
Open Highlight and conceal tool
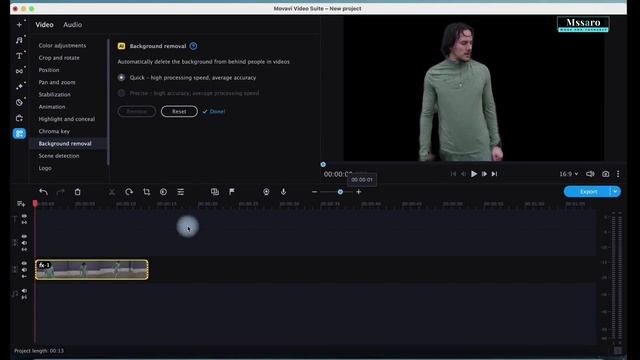pyautogui.click(x=67, y=119)
